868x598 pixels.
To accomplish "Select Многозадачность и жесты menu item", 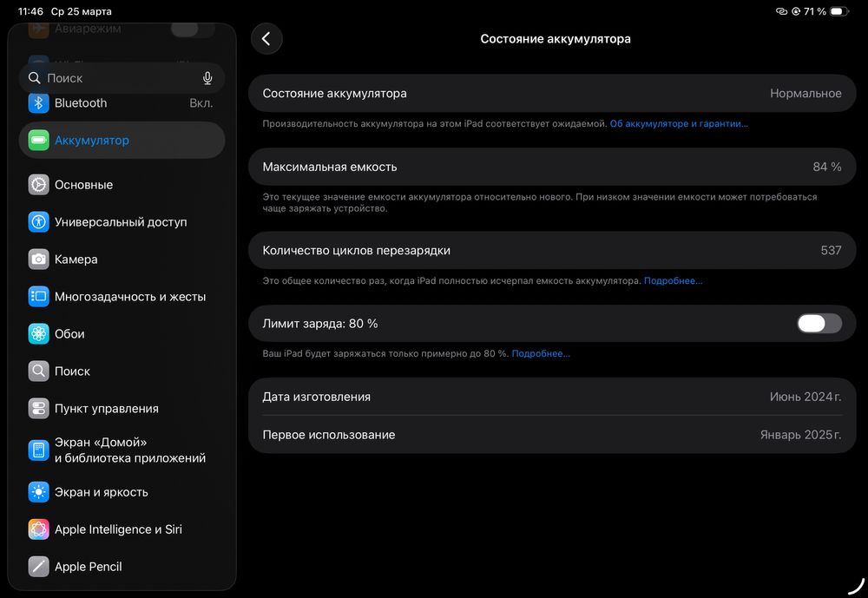I will coord(129,297).
